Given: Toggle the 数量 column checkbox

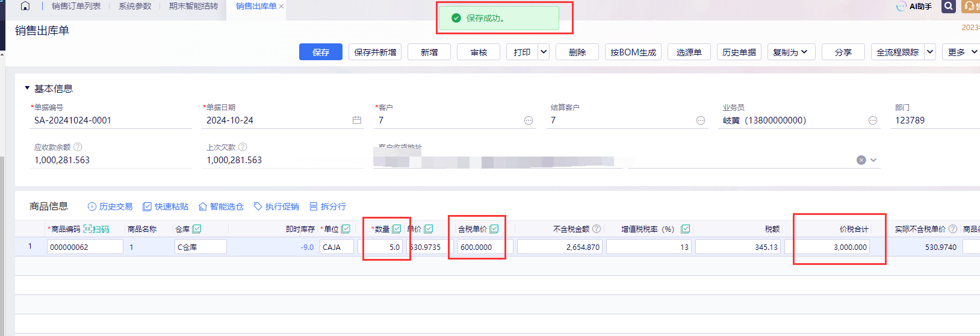Looking at the screenshot, I should [x=397, y=229].
